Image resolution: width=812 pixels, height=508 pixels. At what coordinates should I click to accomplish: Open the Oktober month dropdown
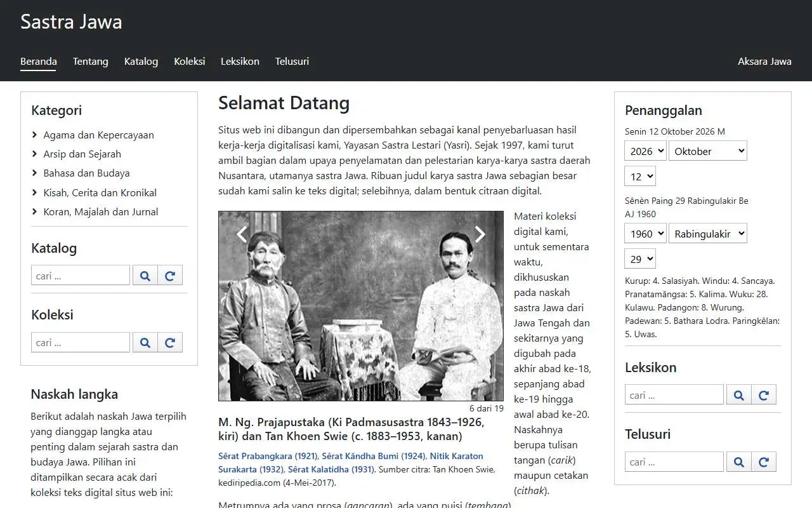(708, 151)
